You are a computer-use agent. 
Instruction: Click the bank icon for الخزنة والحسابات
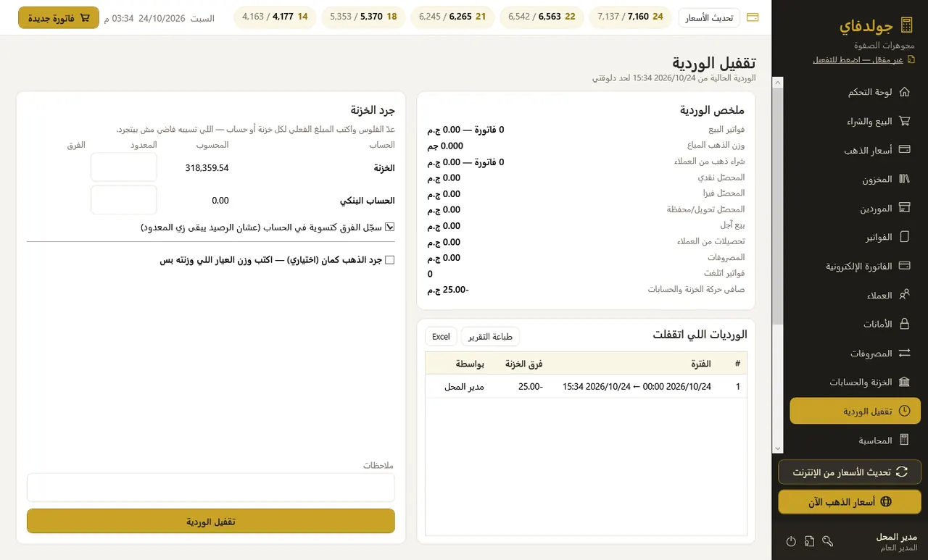click(x=904, y=382)
